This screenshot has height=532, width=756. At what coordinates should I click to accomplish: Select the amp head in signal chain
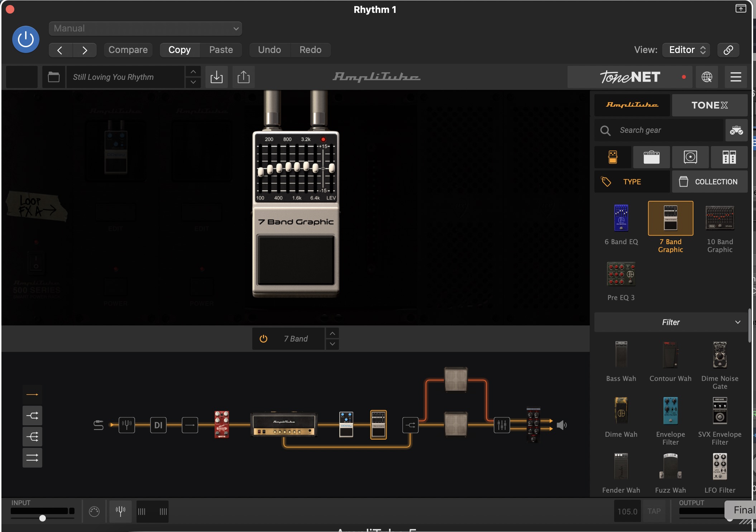click(284, 425)
